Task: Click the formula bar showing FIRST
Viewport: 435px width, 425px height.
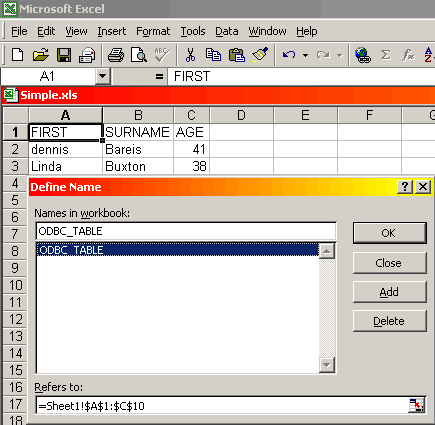Action: click(302, 77)
